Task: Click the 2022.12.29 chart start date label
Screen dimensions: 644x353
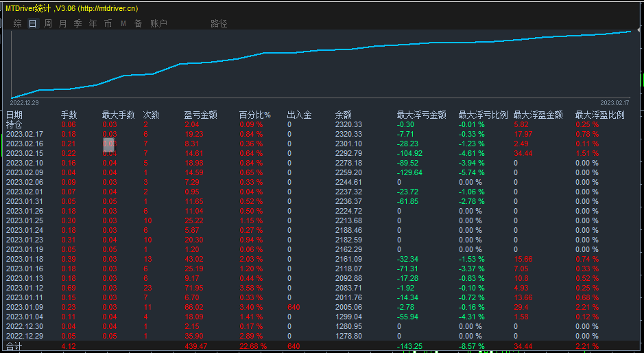Action: [24, 103]
